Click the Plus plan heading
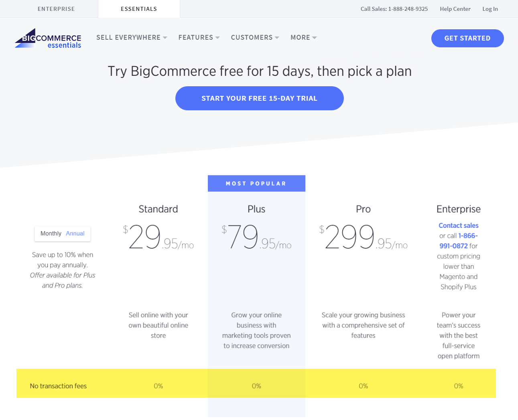Viewport: 518px width, 420px height. pos(256,209)
